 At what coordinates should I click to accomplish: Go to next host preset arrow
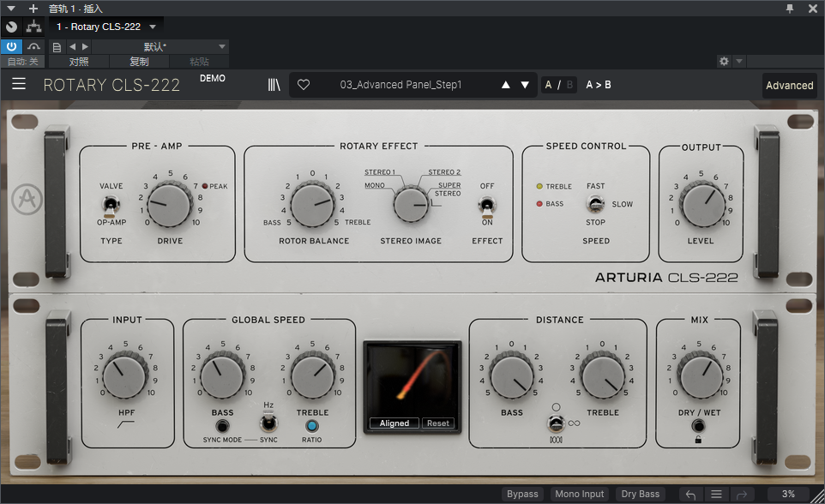click(85, 47)
